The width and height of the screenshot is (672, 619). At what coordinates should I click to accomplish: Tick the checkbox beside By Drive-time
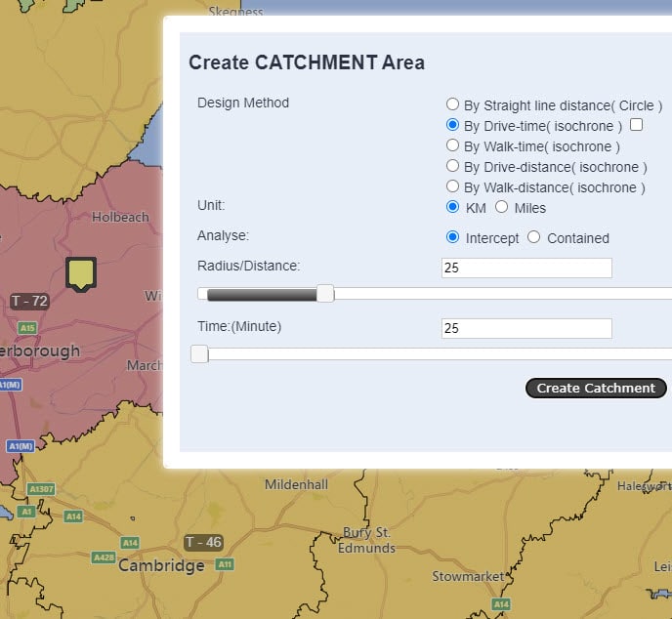pyautogui.click(x=637, y=125)
